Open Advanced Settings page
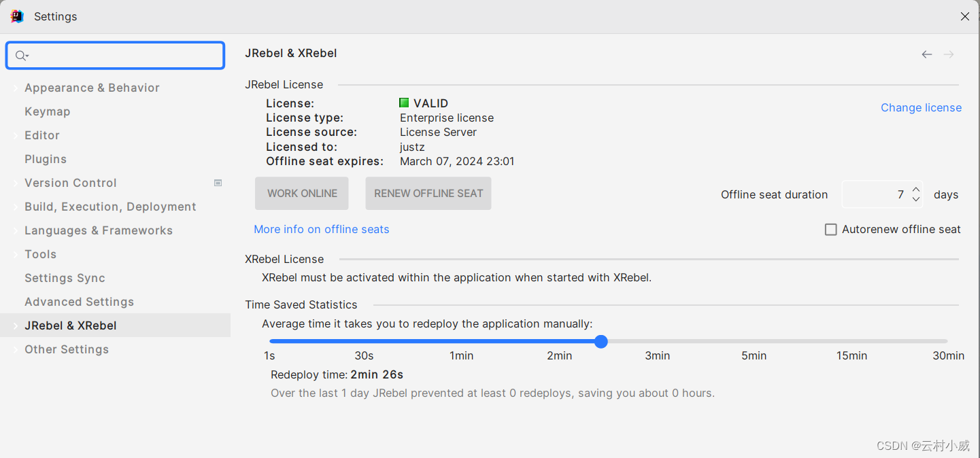This screenshot has height=458, width=980. [79, 302]
